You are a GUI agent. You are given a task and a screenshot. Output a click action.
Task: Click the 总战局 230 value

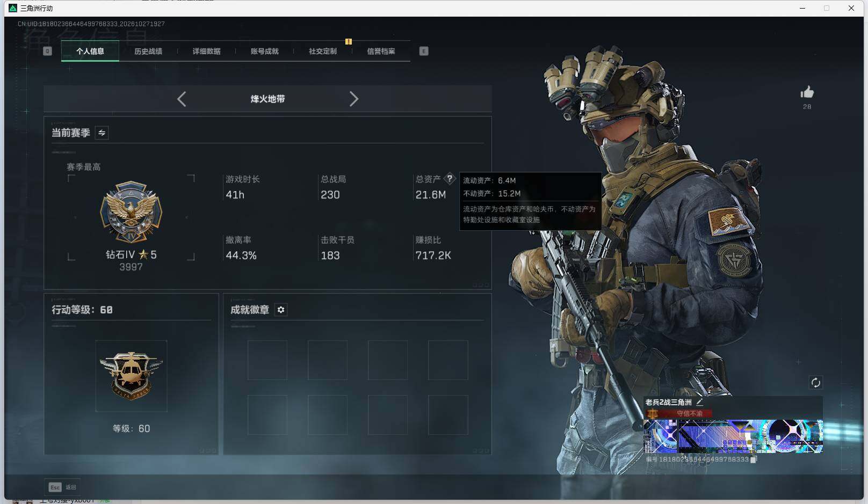point(330,195)
